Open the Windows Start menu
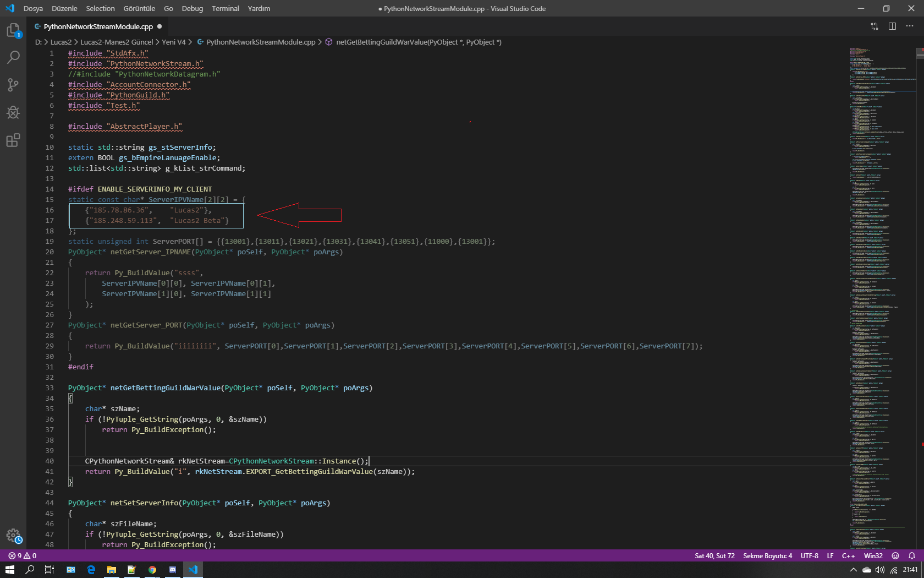This screenshot has width=924, height=578. [9, 570]
